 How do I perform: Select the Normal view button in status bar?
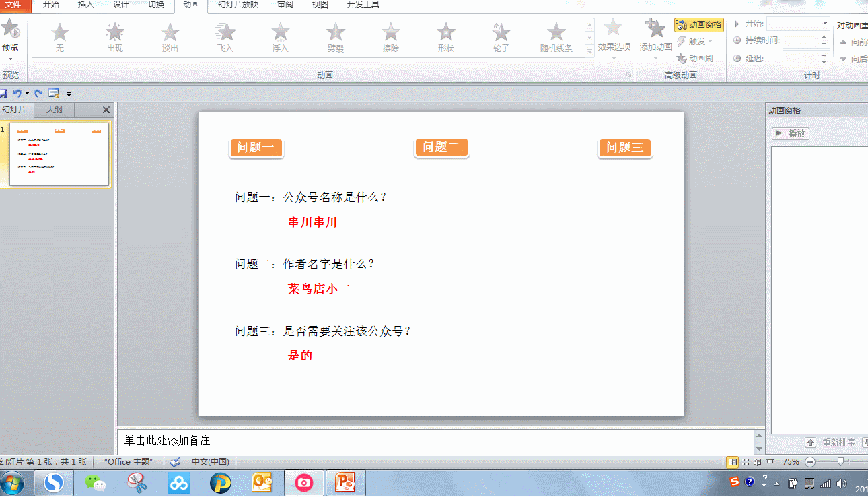732,462
